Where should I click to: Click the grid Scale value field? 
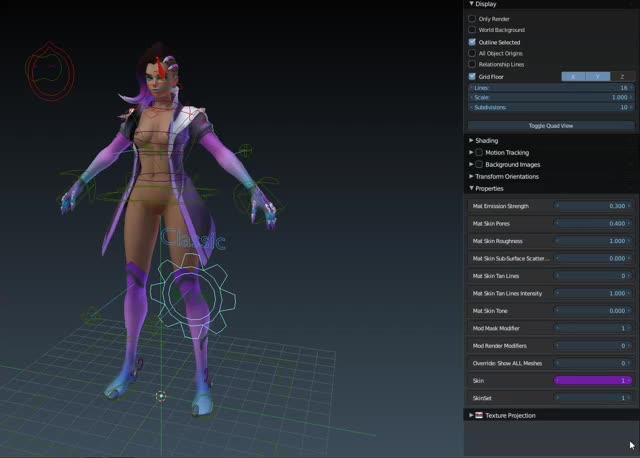click(551, 97)
